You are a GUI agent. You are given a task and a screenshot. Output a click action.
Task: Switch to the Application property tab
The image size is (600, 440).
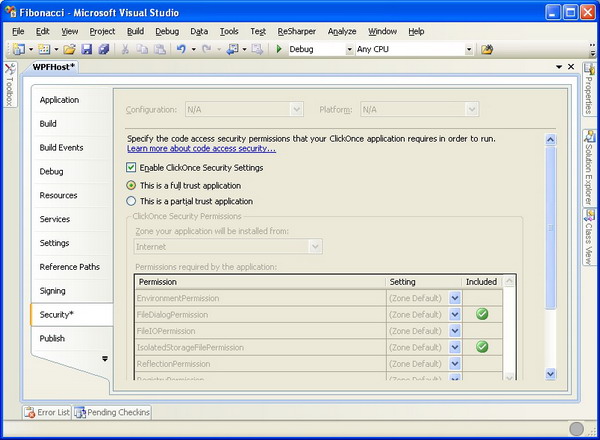tap(72, 100)
